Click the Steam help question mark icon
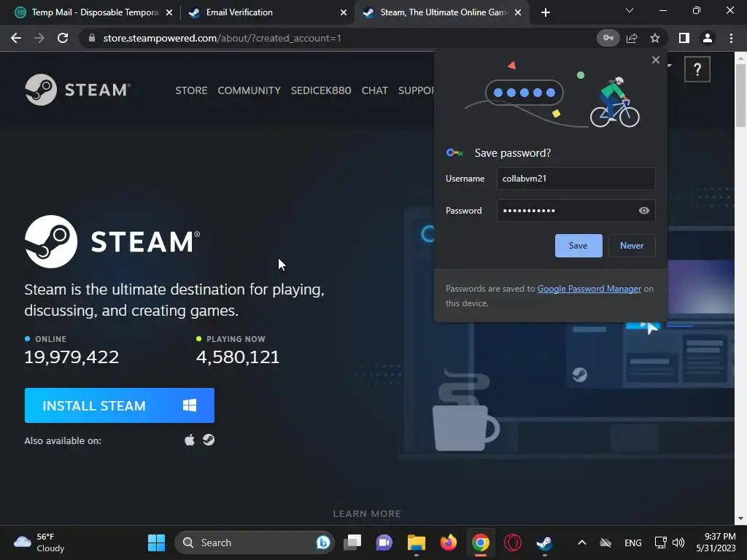Screen dimensions: 747x560 tap(697, 69)
